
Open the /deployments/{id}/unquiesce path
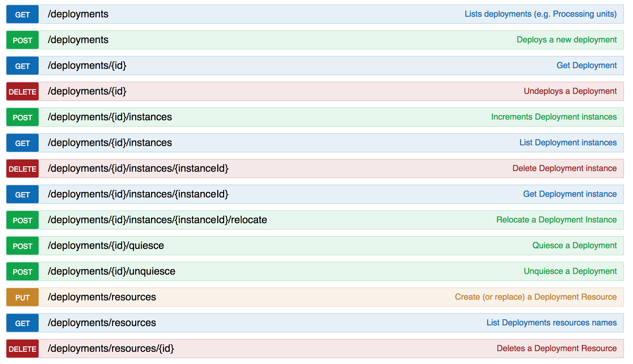point(111,271)
